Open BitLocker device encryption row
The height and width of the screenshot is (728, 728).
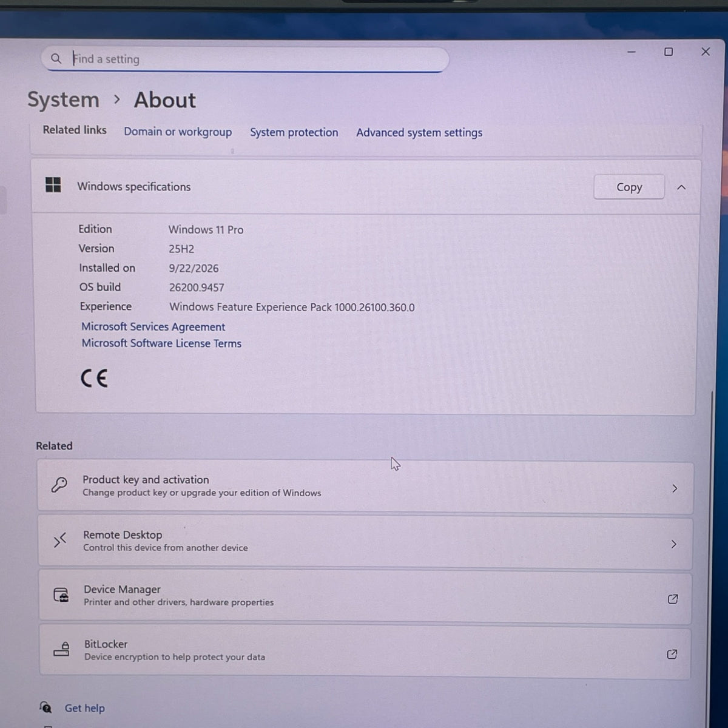click(365, 652)
